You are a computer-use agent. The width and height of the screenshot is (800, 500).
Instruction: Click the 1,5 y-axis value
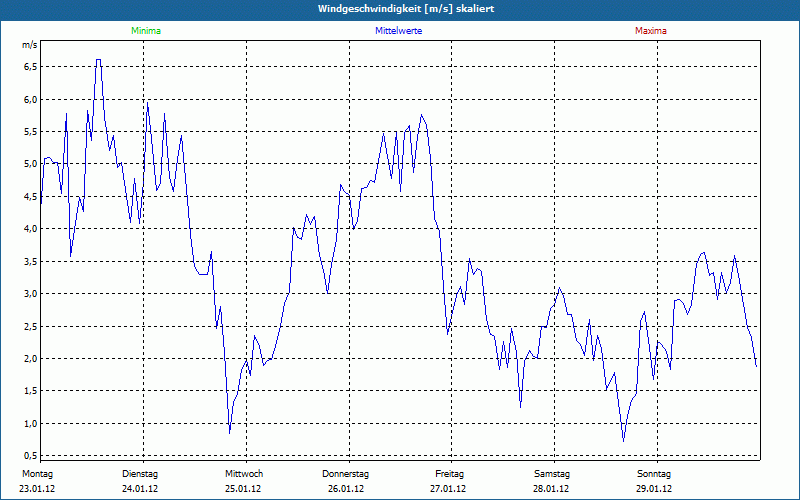click(31, 391)
